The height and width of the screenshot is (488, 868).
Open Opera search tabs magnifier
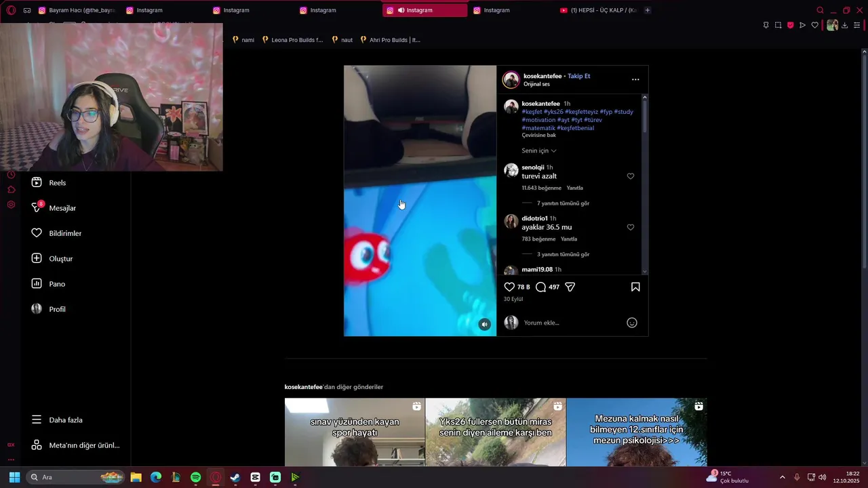pyautogui.click(x=820, y=10)
